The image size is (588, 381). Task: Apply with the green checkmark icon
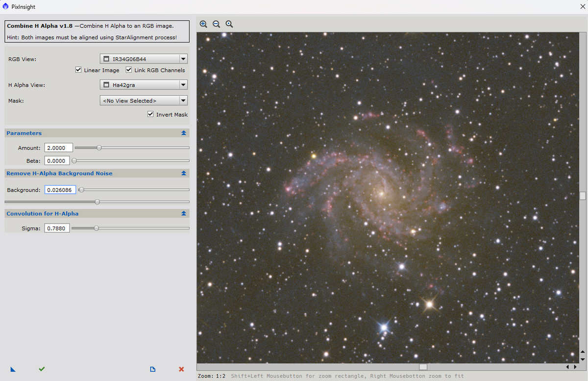(42, 369)
